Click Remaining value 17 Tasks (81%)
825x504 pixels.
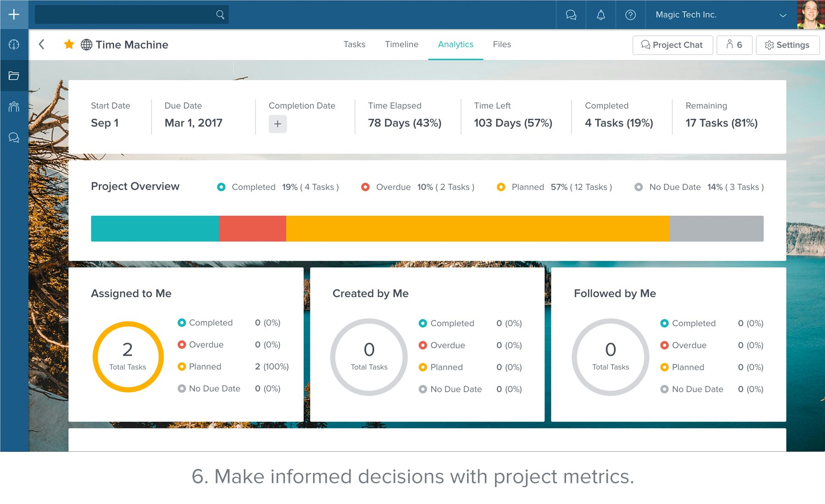721,123
